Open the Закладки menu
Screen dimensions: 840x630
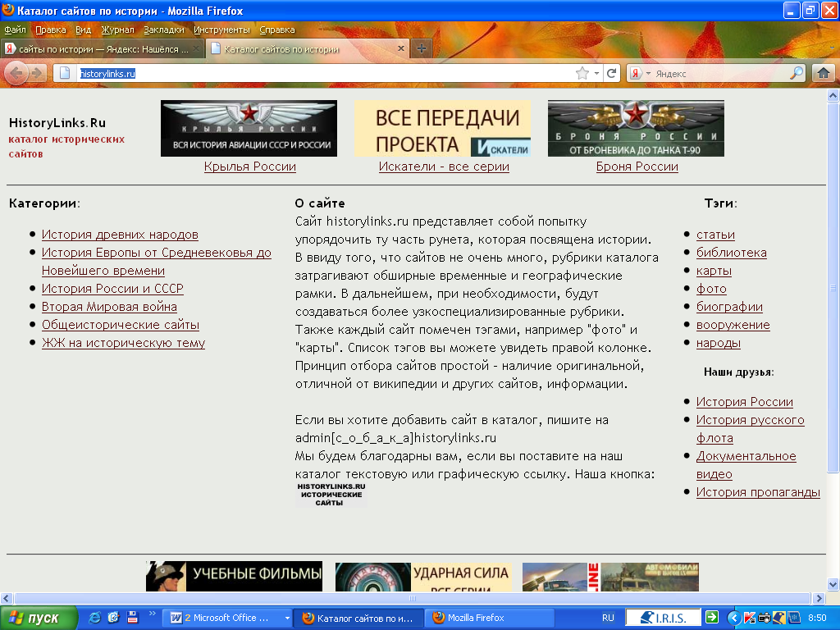pos(164,30)
